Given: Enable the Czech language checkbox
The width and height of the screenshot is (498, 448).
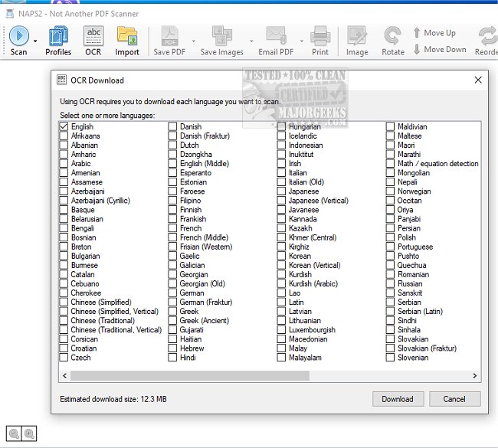Looking at the screenshot, I should click(64, 358).
